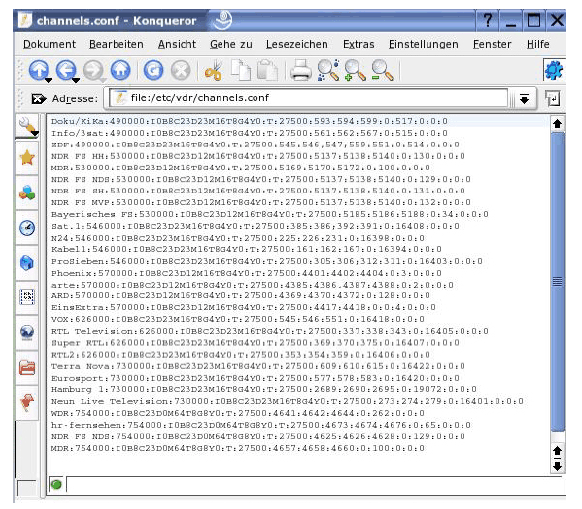Expand the Back button history dropdown arrow

click(76, 80)
